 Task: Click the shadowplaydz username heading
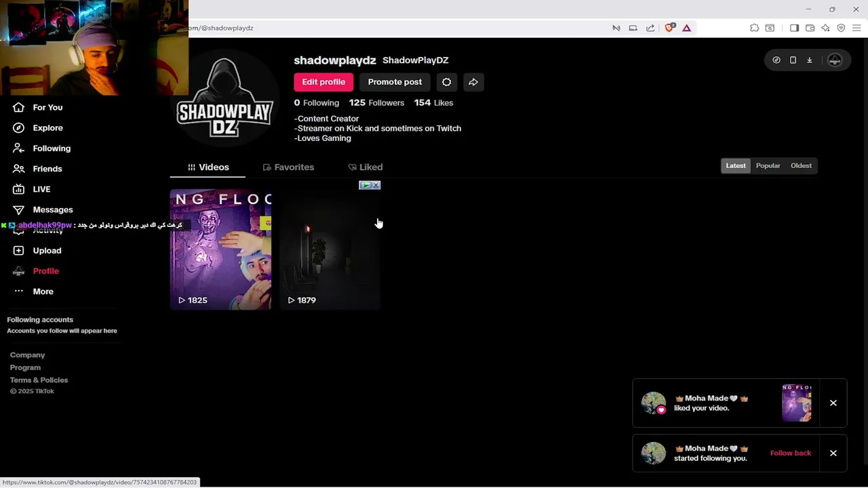[x=335, y=60]
